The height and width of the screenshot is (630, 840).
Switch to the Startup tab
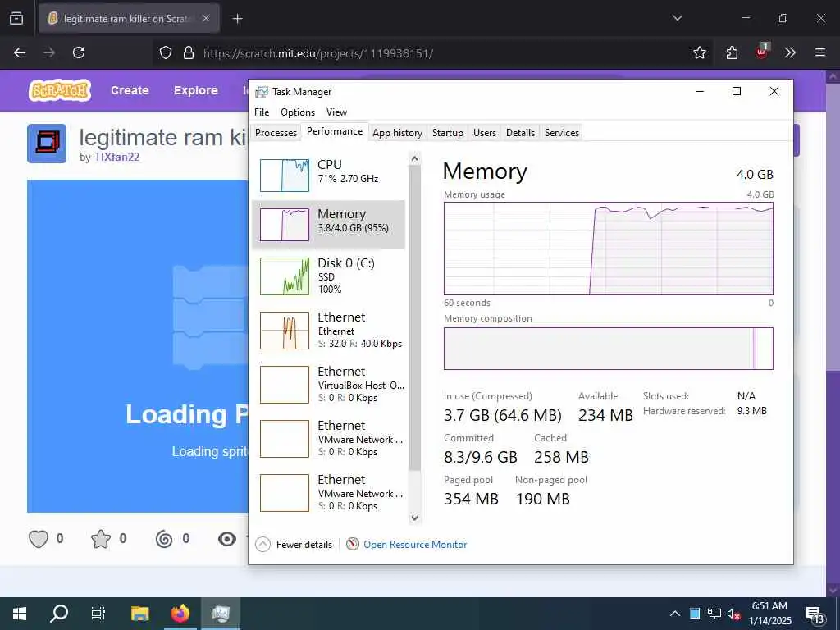[447, 132]
